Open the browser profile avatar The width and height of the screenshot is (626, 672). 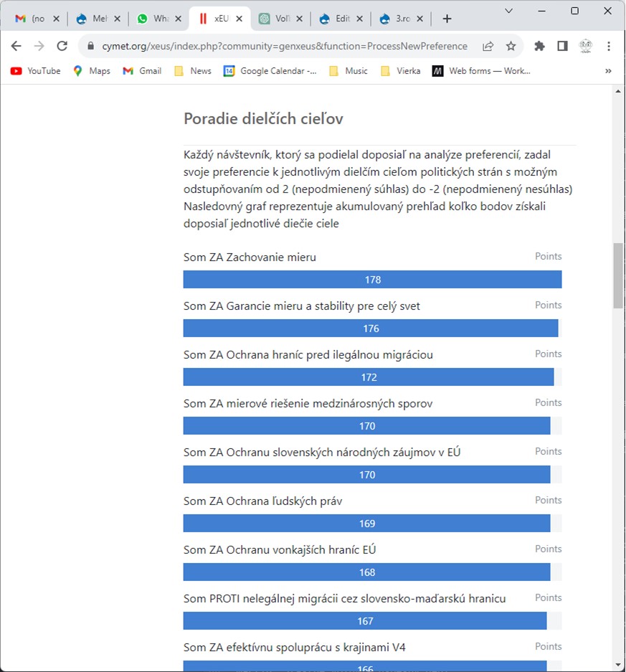click(x=586, y=44)
